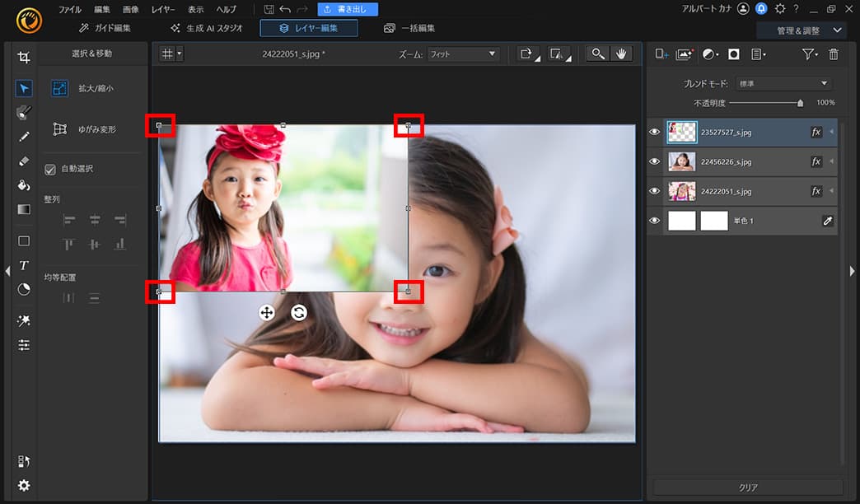Toggle visibility of the 単色 1 layer
The width and height of the screenshot is (860, 504).
pyautogui.click(x=654, y=220)
